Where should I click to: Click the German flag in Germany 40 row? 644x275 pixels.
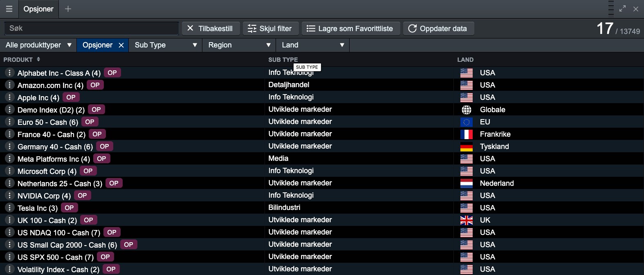click(467, 147)
